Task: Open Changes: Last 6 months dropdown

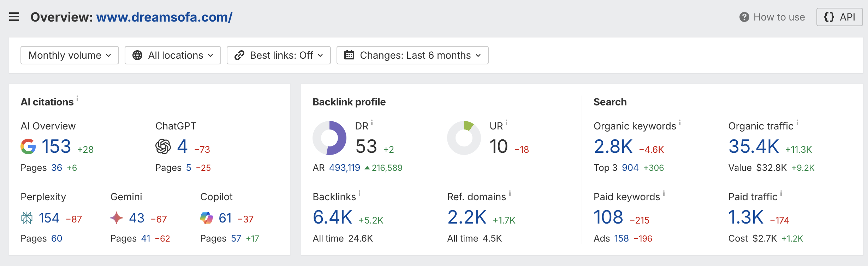Action: [412, 55]
